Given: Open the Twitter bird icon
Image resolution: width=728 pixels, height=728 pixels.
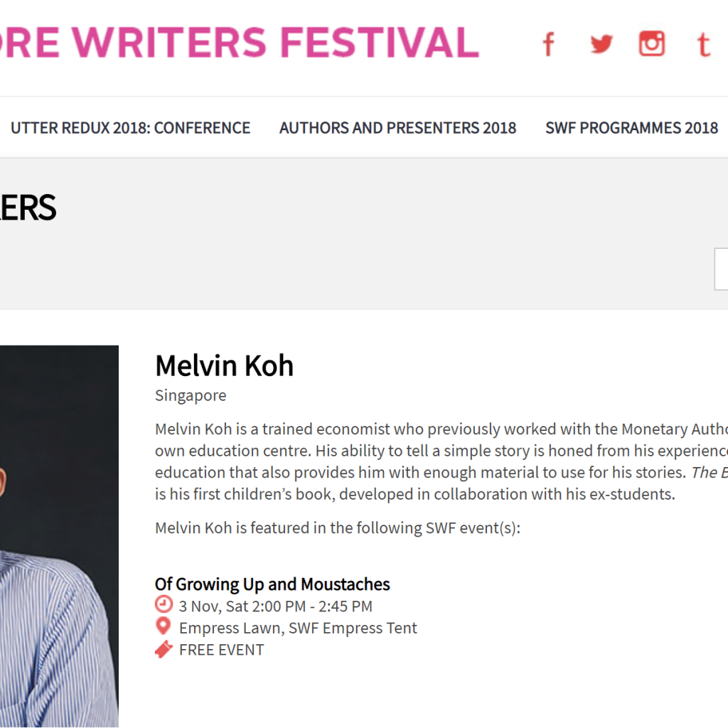Looking at the screenshot, I should (x=601, y=44).
